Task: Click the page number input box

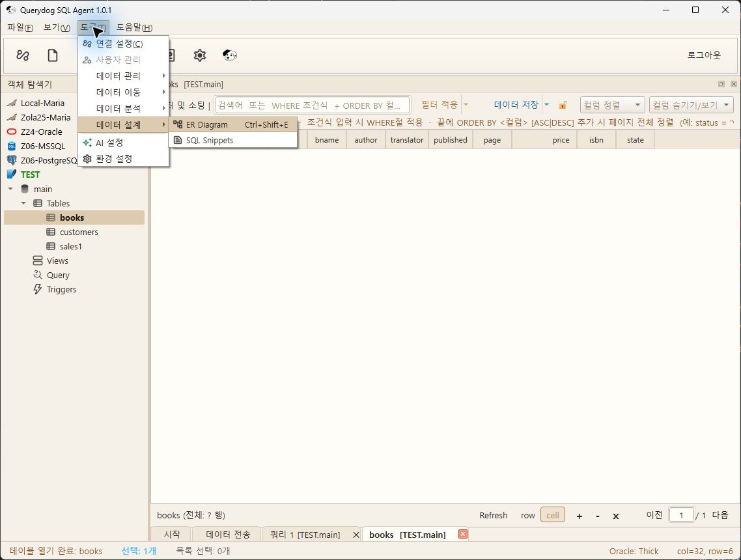Action: [x=682, y=515]
